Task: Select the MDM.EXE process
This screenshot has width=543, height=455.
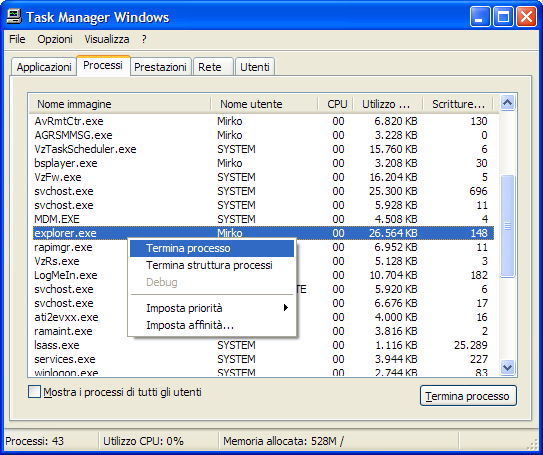Action: click(263, 219)
